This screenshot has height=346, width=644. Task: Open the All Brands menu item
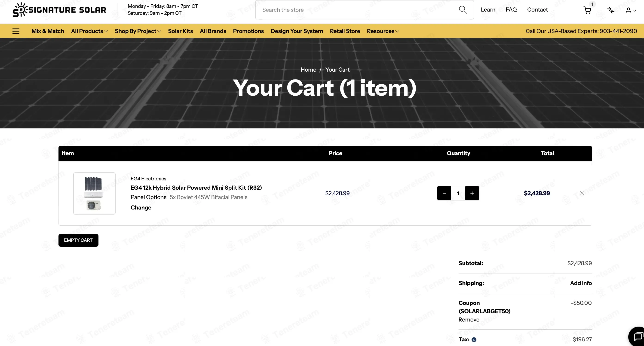[x=213, y=31]
